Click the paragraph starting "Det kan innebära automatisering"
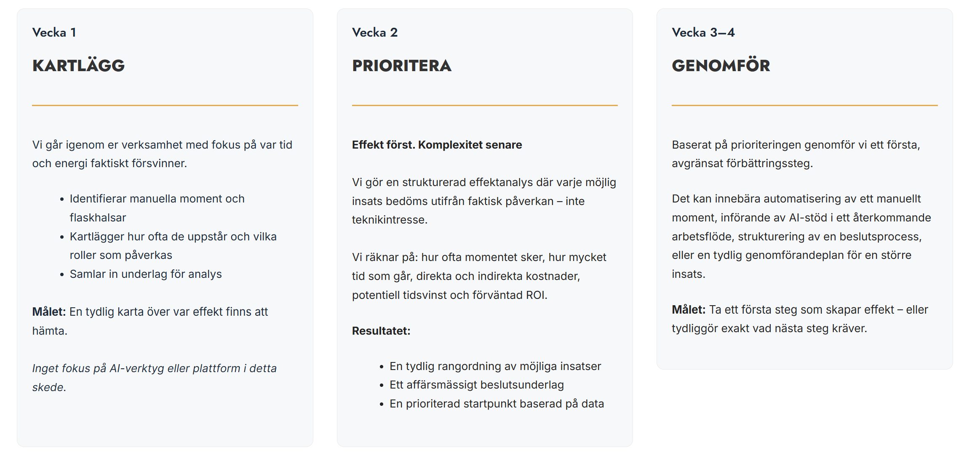 click(801, 236)
